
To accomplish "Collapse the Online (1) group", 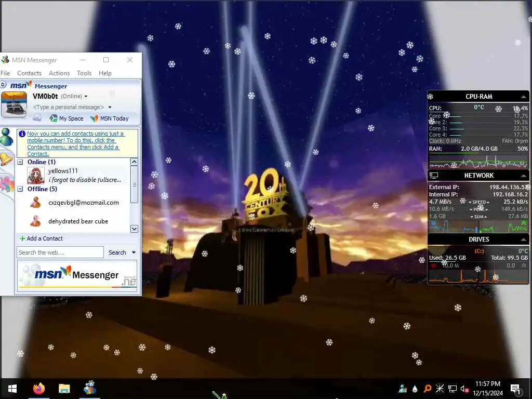I will click(20, 162).
